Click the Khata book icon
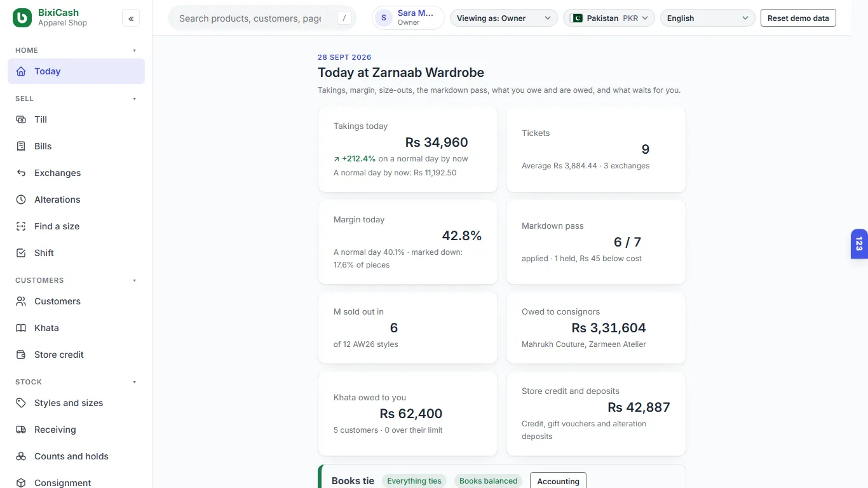 (x=22, y=328)
